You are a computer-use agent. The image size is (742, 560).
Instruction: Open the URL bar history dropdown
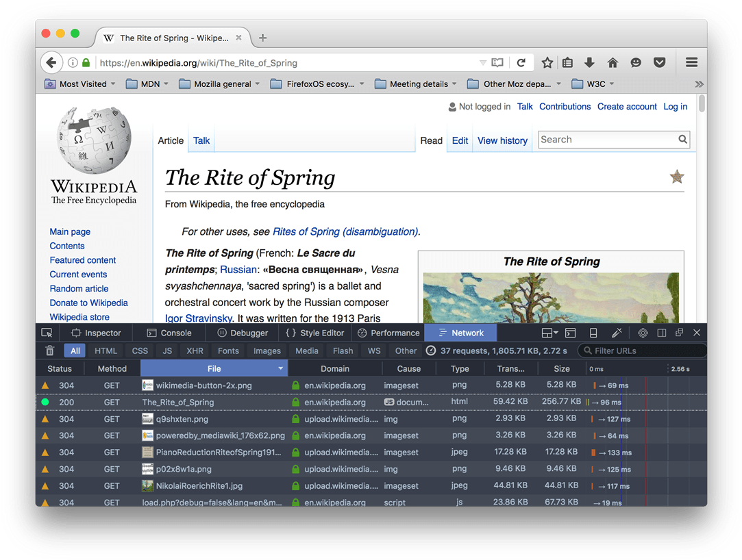(482, 62)
